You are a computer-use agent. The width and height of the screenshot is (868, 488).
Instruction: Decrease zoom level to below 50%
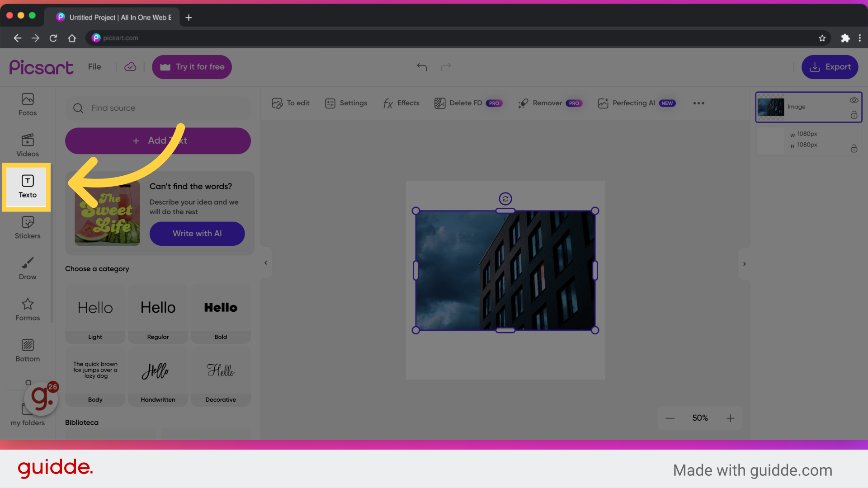point(670,418)
